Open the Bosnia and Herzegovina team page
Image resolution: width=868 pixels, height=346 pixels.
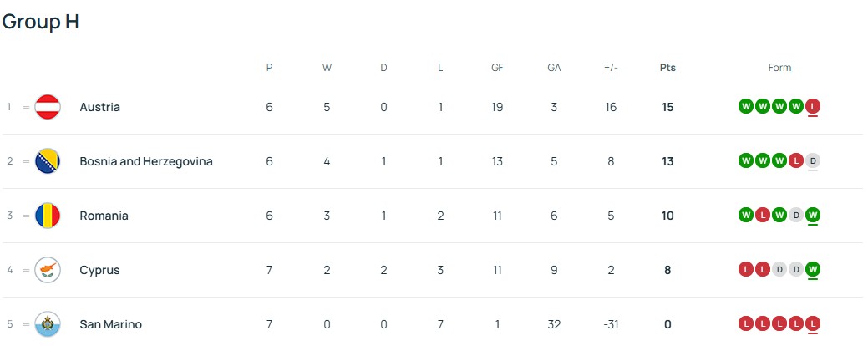[146, 161]
